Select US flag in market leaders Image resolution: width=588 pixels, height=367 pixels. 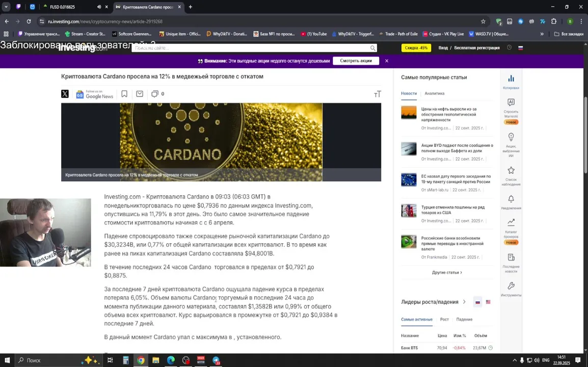pos(488,302)
